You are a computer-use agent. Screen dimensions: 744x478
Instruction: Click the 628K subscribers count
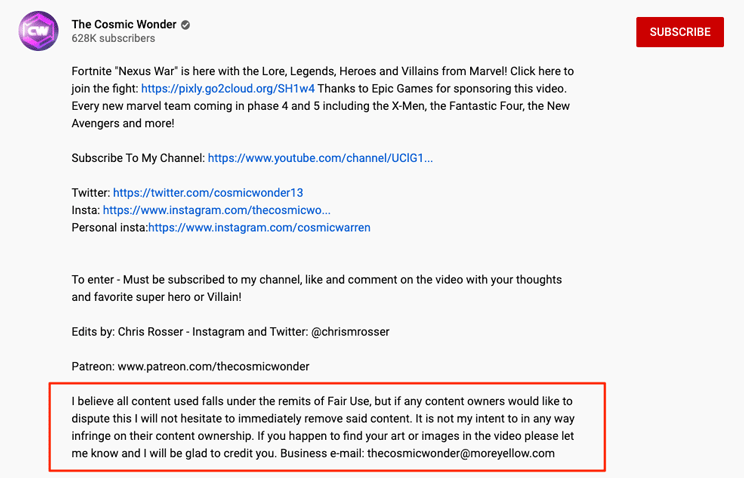coord(113,38)
